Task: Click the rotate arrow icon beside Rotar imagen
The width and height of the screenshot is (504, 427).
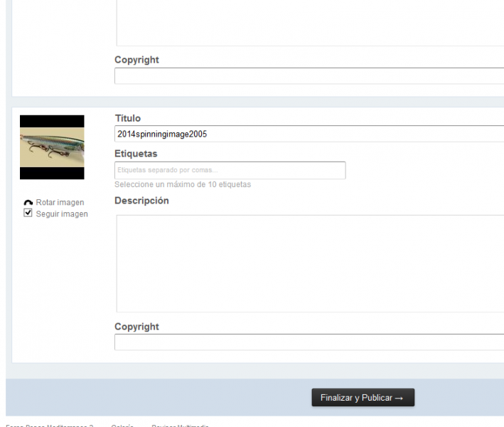Action: pos(28,203)
